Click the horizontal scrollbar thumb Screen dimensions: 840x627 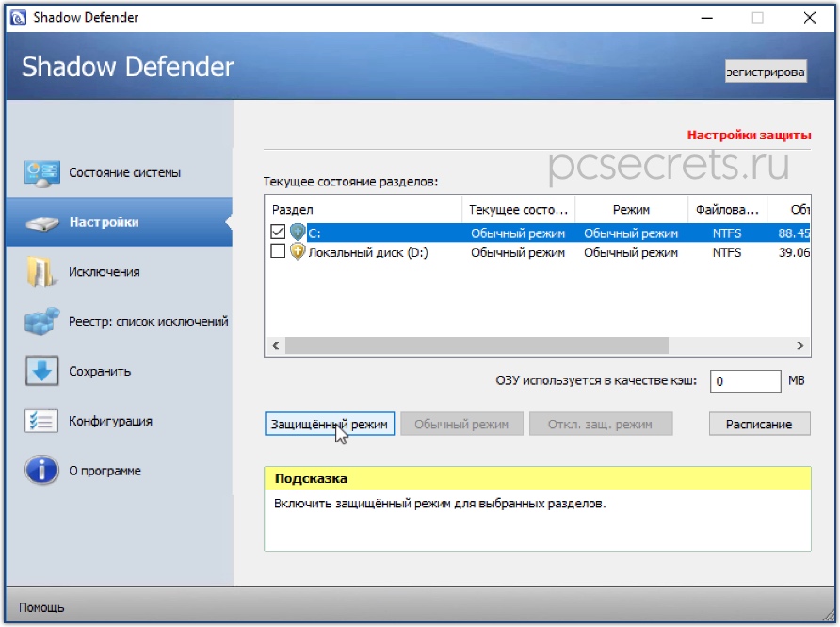477,346
